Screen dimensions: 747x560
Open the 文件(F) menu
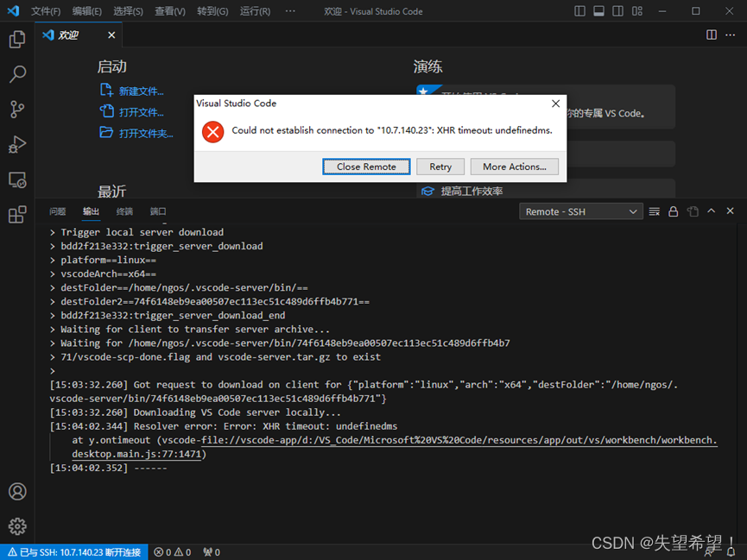[x=46, y=11]
